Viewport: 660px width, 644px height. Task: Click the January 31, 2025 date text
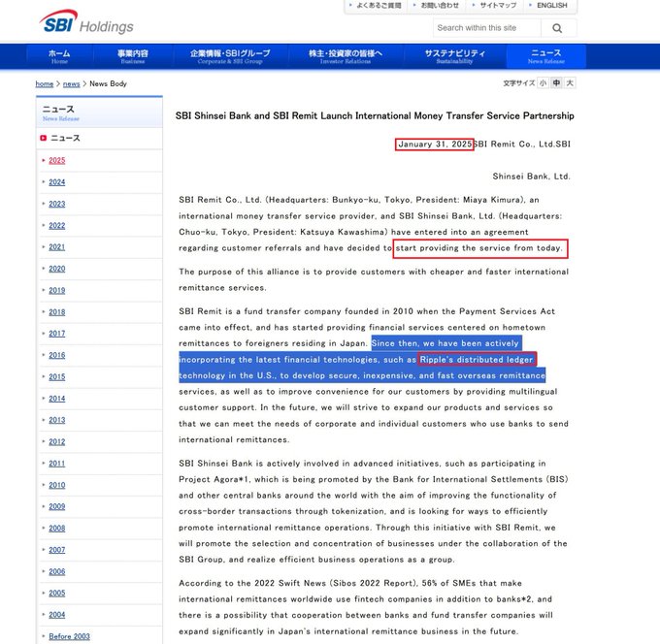coord(435,145)
